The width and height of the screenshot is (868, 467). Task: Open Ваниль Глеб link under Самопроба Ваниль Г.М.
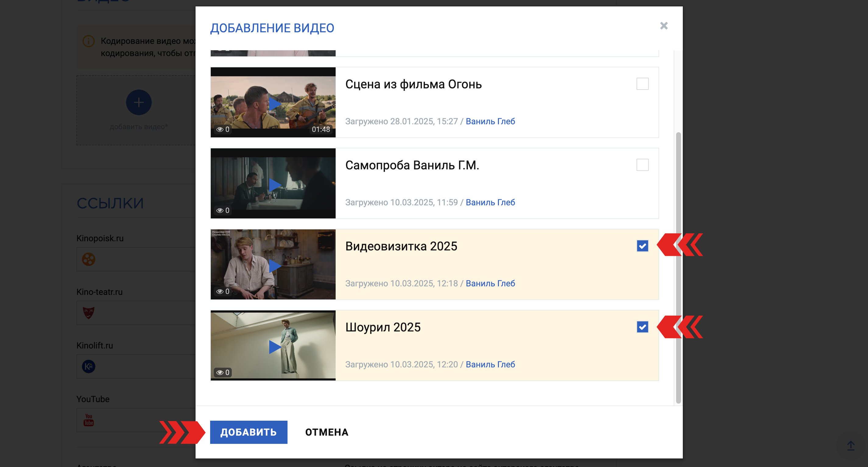tap(490, 203)
